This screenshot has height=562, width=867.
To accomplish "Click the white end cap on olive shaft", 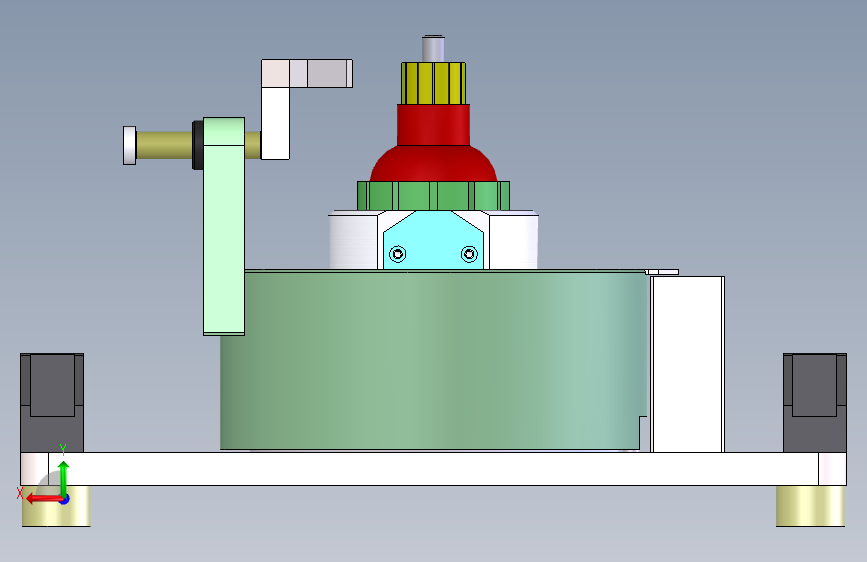I will coord(129,145).
